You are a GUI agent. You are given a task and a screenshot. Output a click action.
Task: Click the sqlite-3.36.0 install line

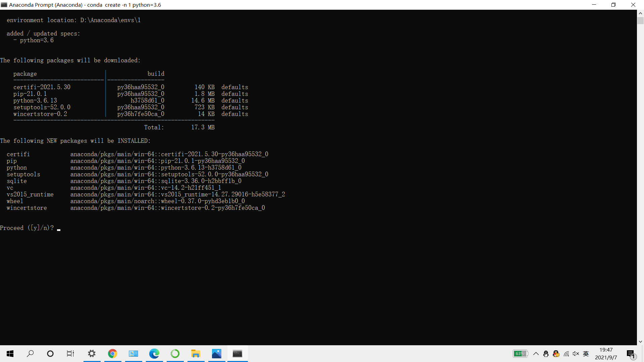(124, 181)
